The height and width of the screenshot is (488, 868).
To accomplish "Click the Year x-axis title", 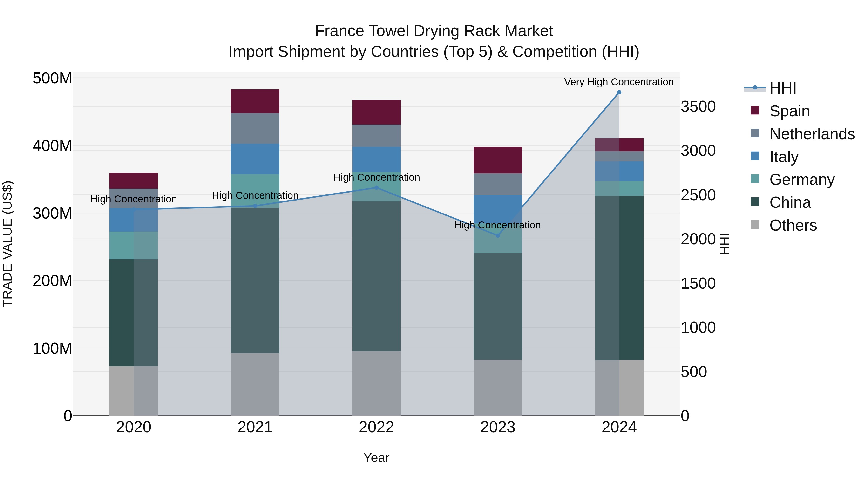I will pyautogui.click(x=376, y=458).
